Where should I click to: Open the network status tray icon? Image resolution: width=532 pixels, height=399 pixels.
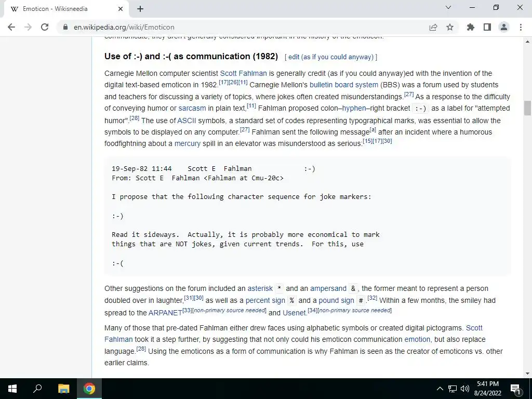point(453,389)
